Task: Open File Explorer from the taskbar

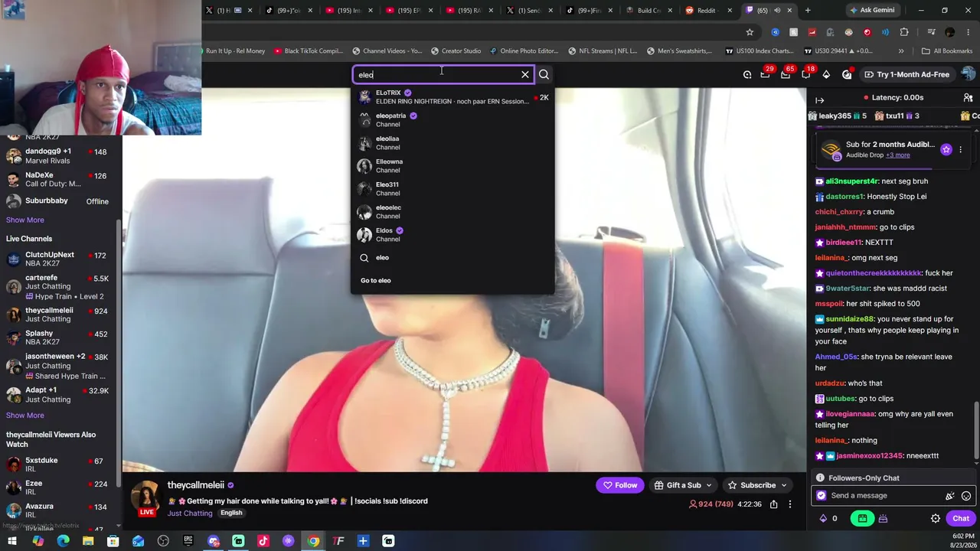Action: 88,541
